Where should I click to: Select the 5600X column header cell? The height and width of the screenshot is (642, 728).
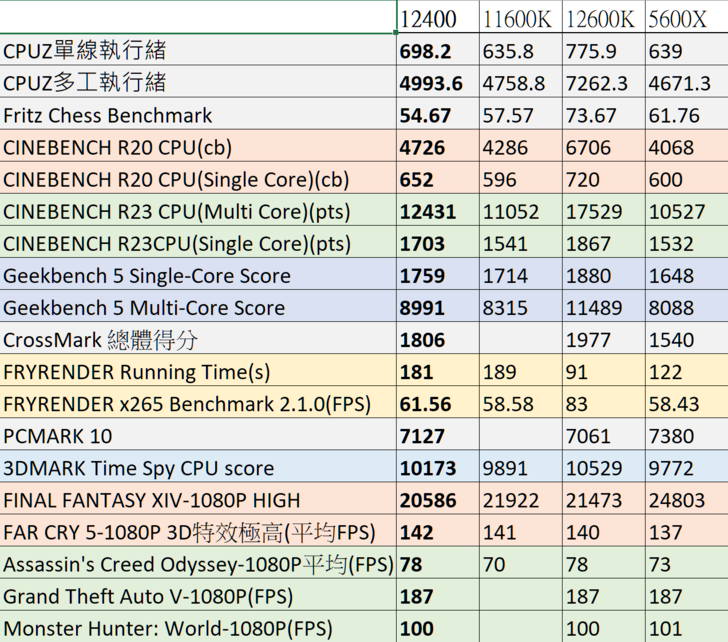pos(687,17)
